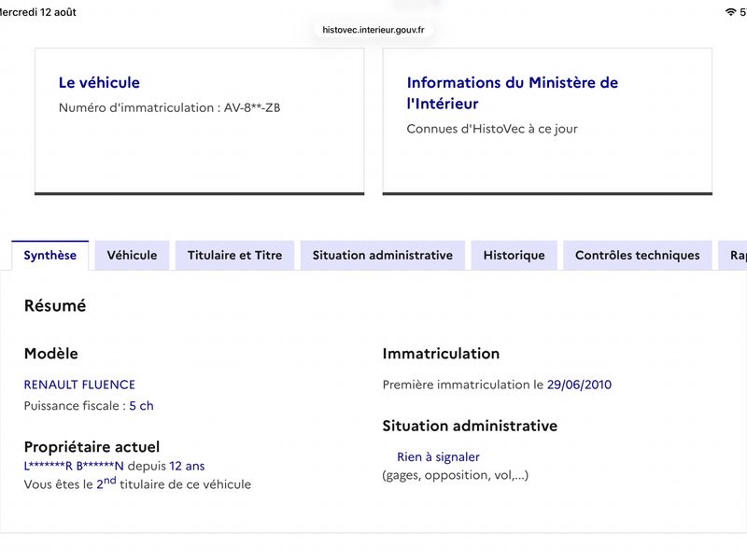
Task: Open the Synthèse tab
Action: coord(50,255)
